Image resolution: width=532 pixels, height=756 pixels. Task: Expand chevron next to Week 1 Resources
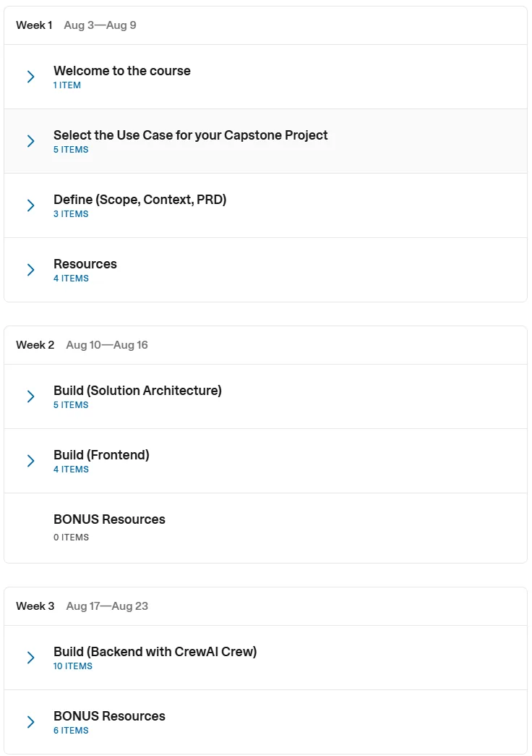(x=30, y=270)
